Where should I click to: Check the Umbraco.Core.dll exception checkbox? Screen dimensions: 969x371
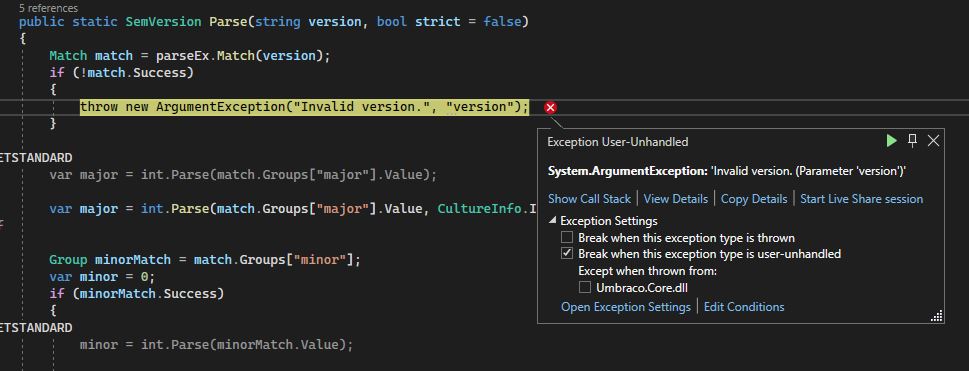point(585,287)
